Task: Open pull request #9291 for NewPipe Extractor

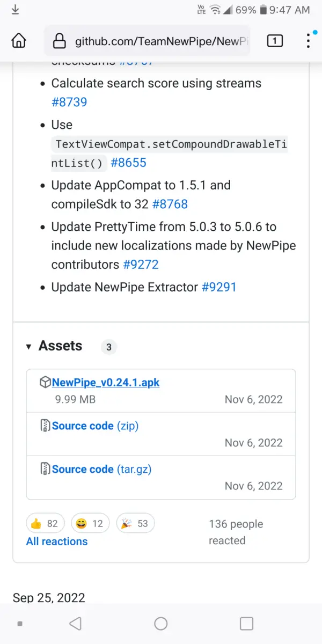Action: 219,287
